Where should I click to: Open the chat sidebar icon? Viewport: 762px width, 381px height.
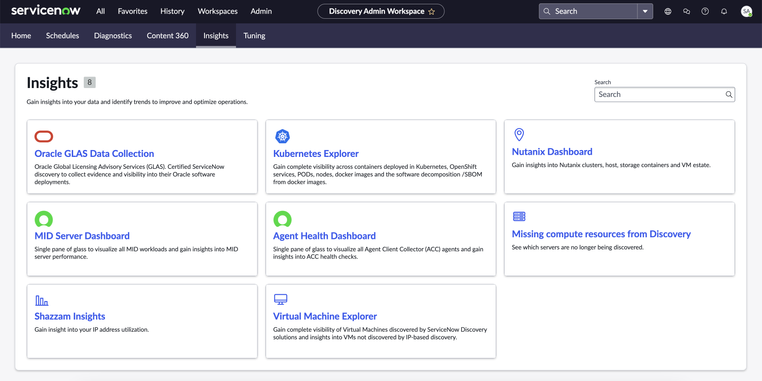(x=686, y=11)
